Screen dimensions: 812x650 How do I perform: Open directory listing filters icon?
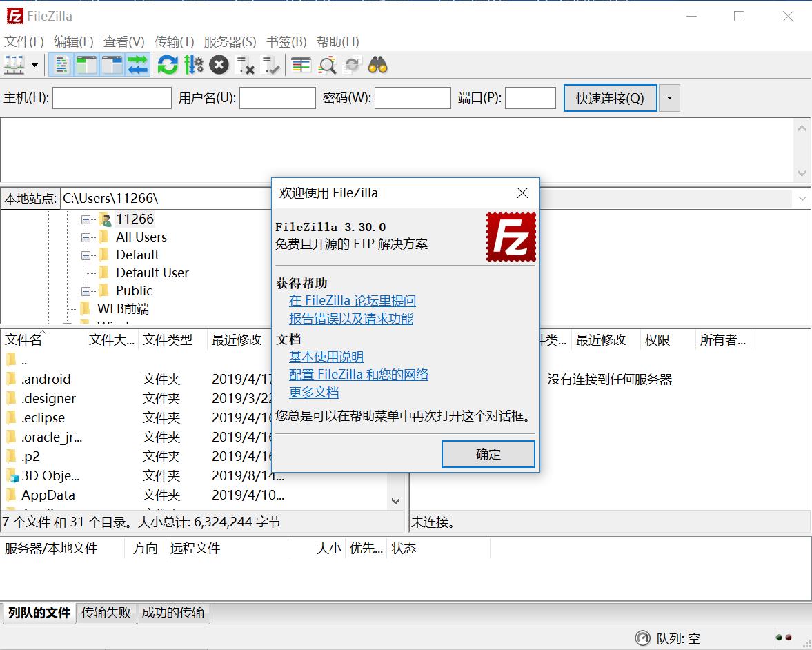click(x=301, y=66)
